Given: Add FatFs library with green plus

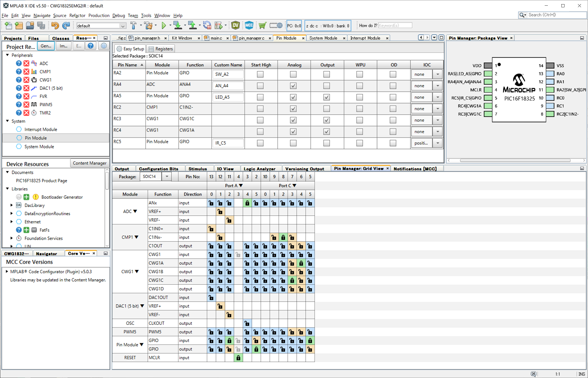Looking at the screenshot, I should [x=26, y=230].
